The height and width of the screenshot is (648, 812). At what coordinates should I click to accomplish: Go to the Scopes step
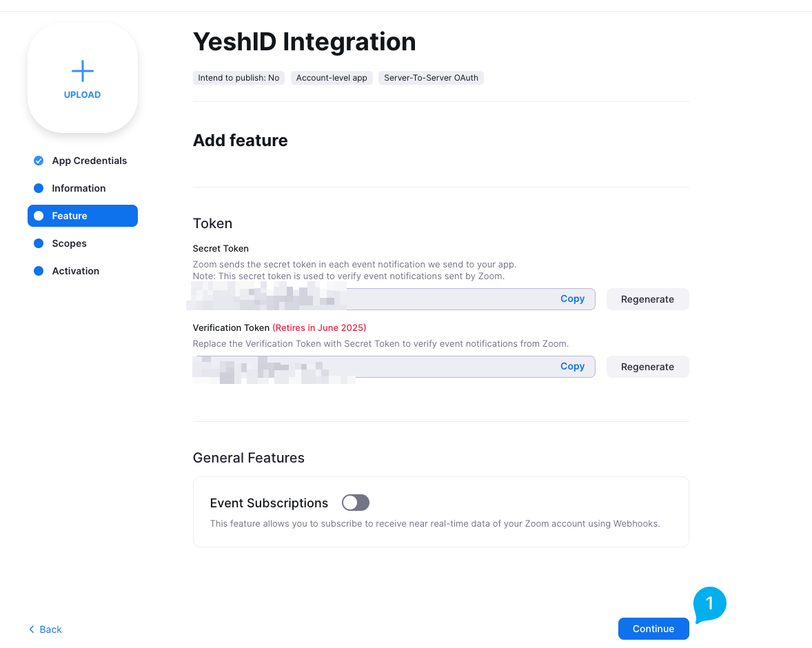click(x=70, y=243)
